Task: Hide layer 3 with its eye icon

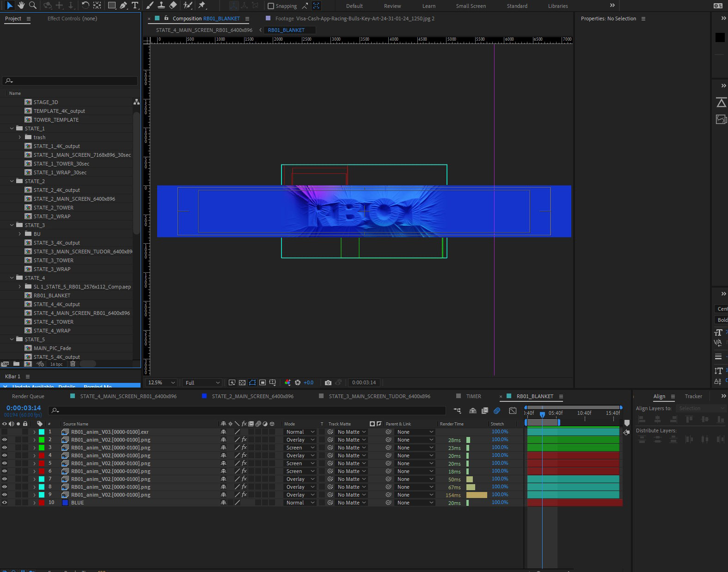Action: point(5,448)
